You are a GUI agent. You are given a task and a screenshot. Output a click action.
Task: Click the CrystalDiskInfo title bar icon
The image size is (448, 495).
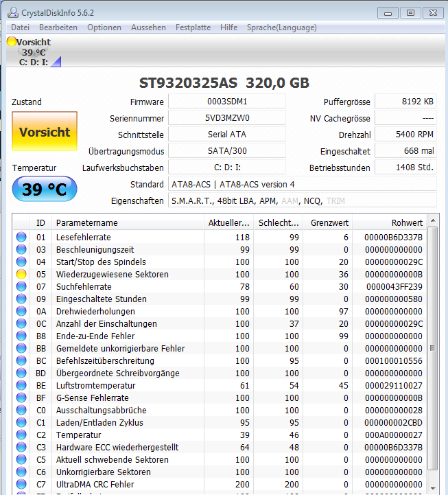[13, 12]
